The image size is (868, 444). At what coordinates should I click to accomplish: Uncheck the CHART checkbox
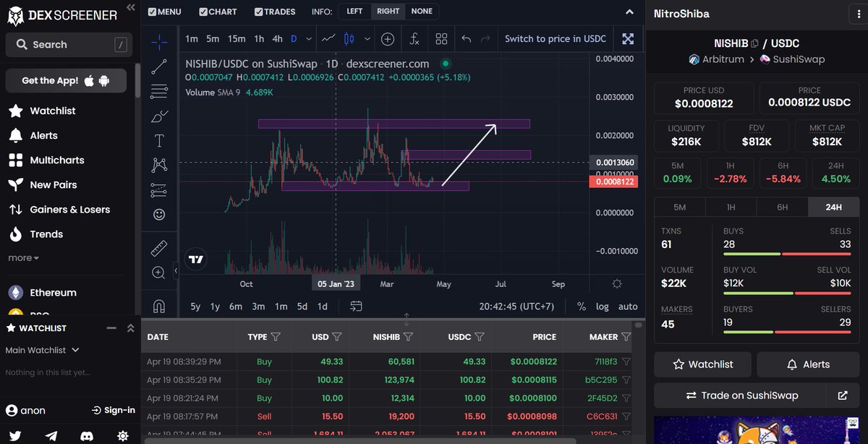coord(203,12)
